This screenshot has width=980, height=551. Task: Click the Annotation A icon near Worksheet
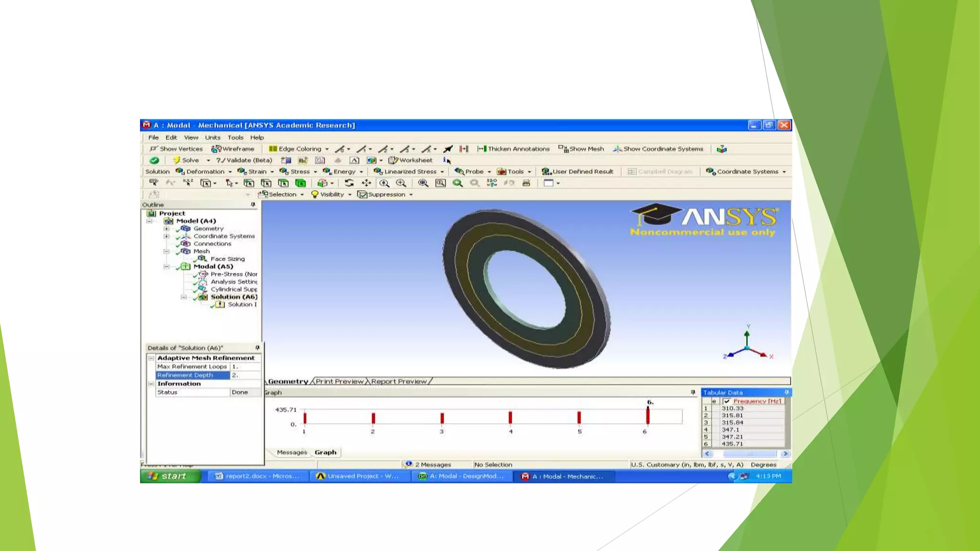click(x=354, y=160)
